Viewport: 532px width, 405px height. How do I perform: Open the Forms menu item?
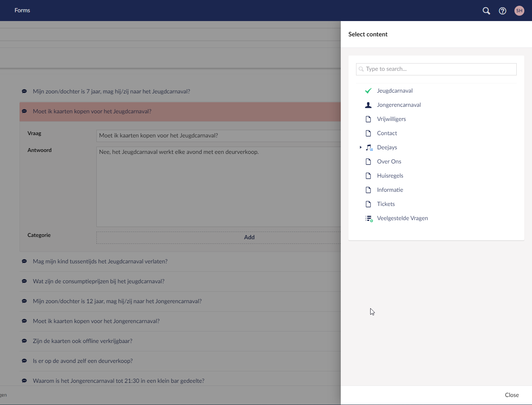tap(22, 10)
